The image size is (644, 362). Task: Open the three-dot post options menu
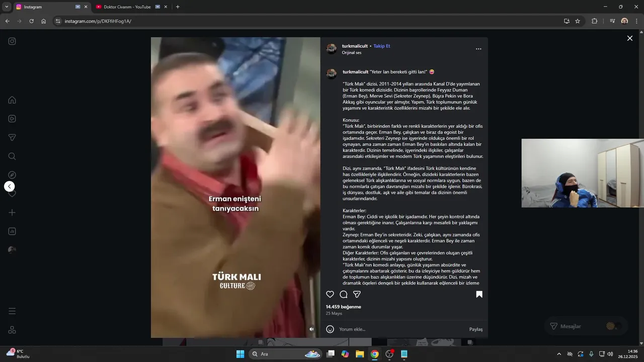point(478,49)
